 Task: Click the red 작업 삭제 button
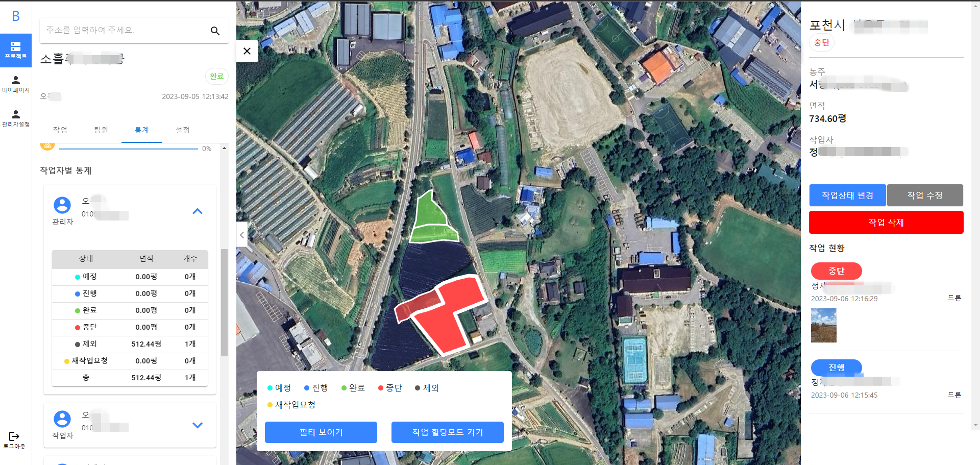[886, 223]
